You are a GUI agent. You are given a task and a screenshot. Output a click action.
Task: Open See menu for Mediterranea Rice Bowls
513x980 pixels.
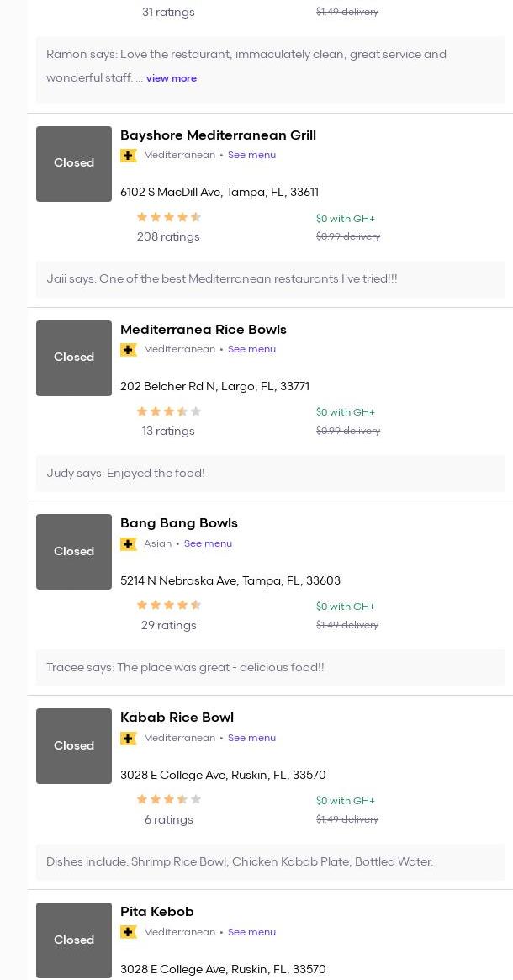coord(251,349)
